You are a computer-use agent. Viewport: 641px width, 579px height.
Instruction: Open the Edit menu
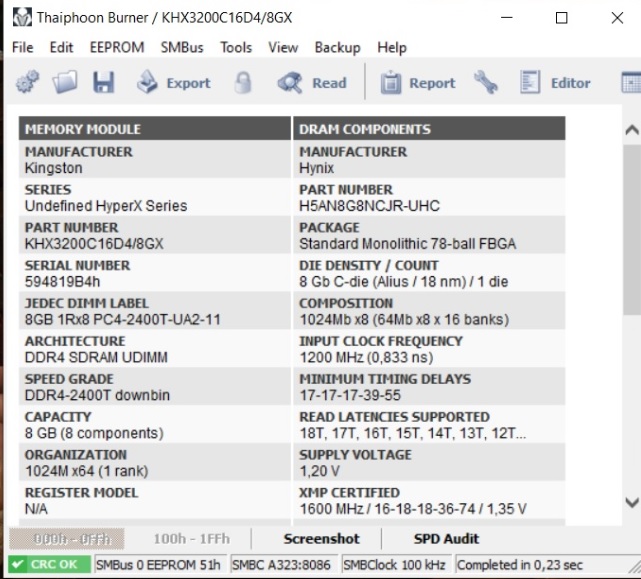(61, 47)
